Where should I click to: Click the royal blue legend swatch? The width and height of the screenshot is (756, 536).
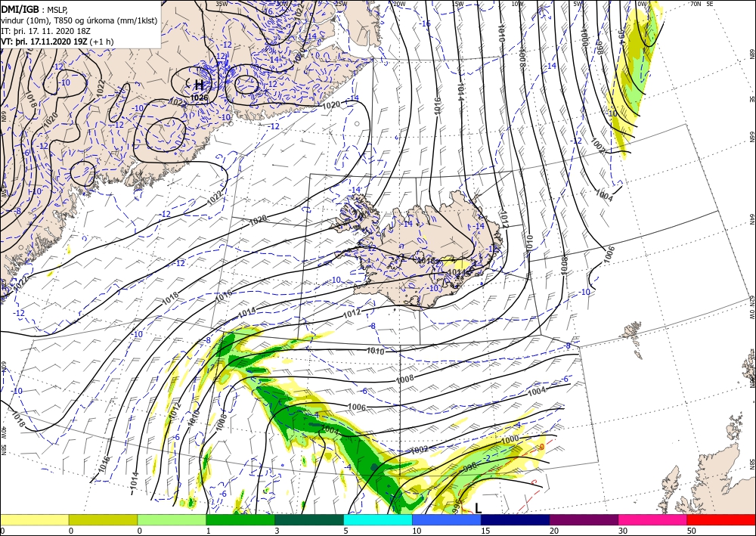[447, 519]
